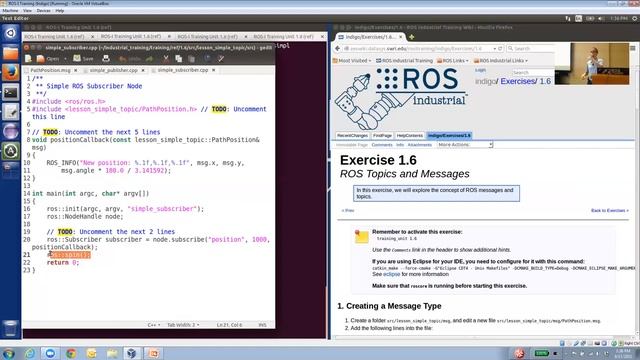Expand ROS Industrial Links bookmarks folder
Image resolution: width=640 pixels, height=360 pixels.
coord(501,60)
